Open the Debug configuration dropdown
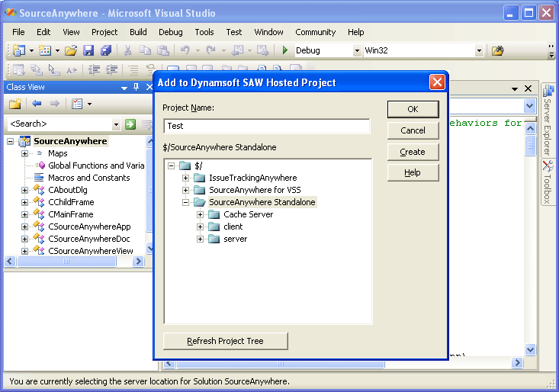This screenshot has width=559, height=392. click(x=357, y=51)
